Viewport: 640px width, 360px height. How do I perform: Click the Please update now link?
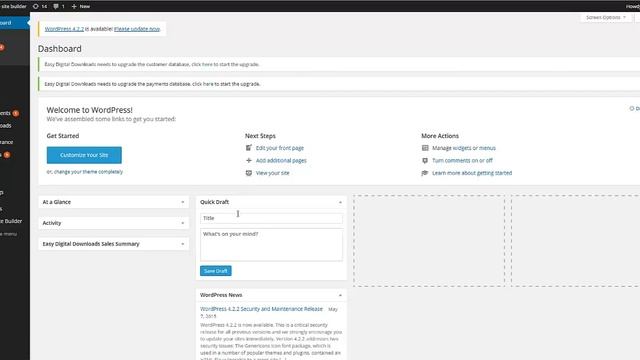(x=137, y=29)
